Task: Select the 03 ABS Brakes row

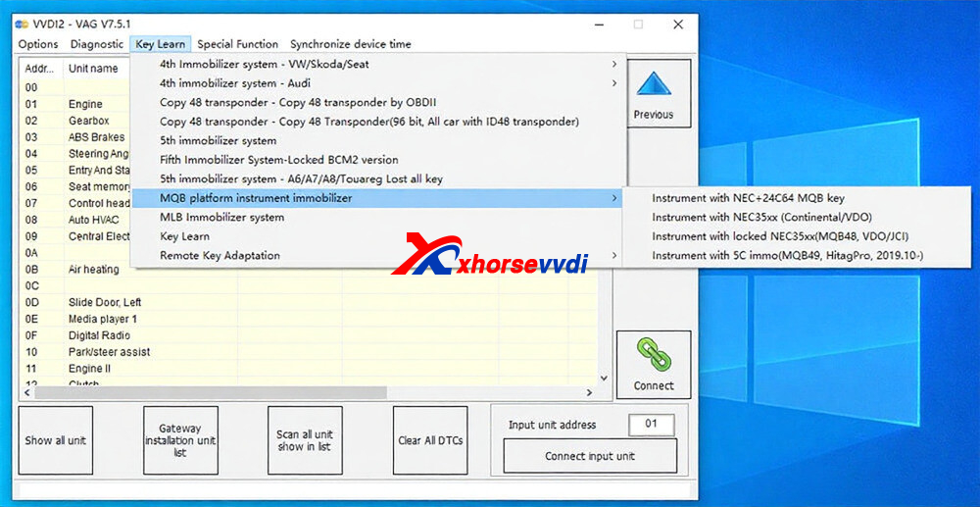Action: tap(75, 137)
